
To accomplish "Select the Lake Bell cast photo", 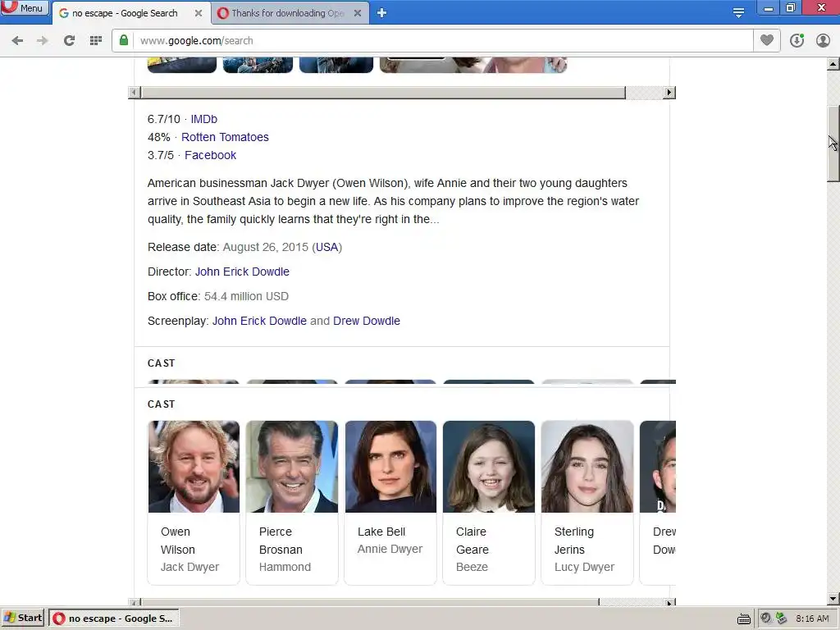I will click(x=390, y=467).
